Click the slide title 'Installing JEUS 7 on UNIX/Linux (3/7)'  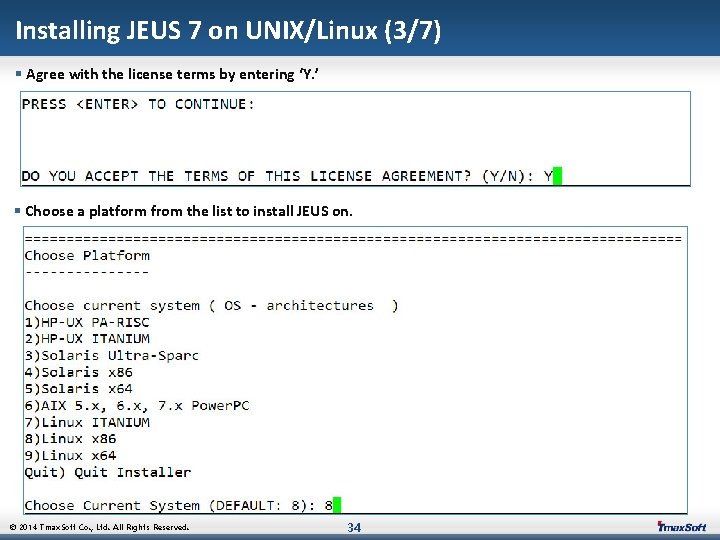pos(228,30)
